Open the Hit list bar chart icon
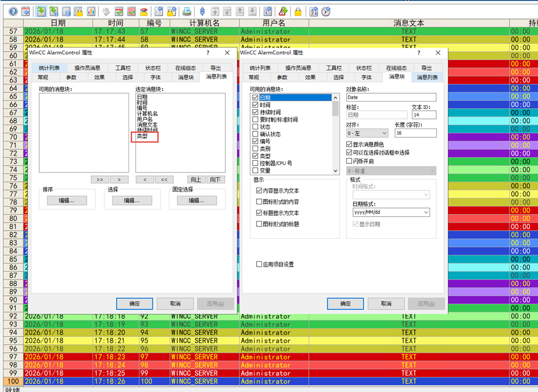538x392 pixels. click(x=91, y=11)
